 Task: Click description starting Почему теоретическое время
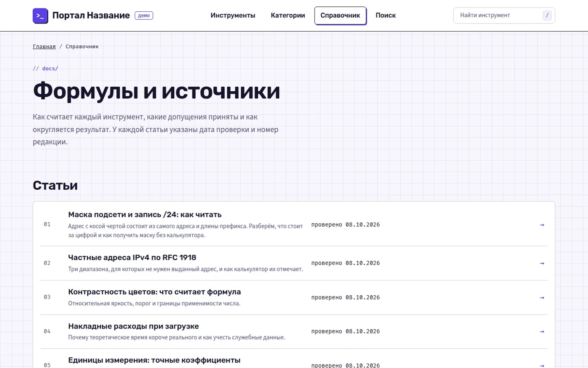coord(176,338)
